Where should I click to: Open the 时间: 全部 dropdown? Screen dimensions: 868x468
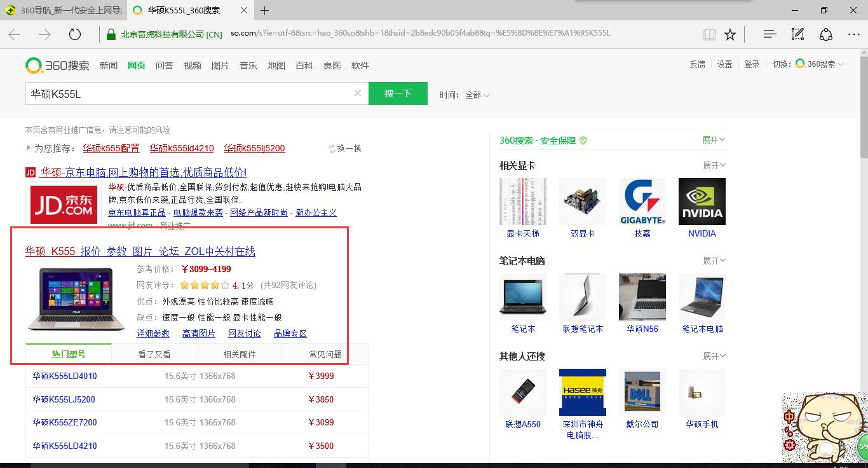465,95
